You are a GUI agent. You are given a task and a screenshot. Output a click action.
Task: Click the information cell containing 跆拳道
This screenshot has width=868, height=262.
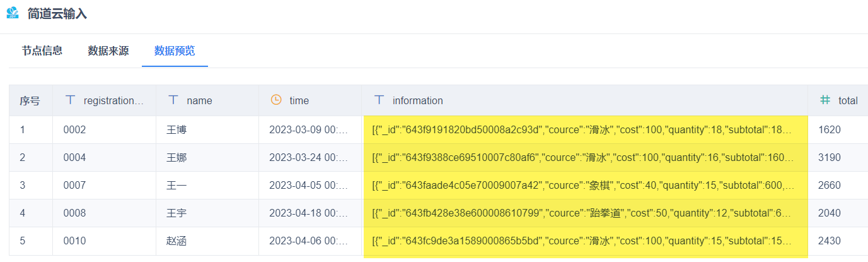click(584, 213)
